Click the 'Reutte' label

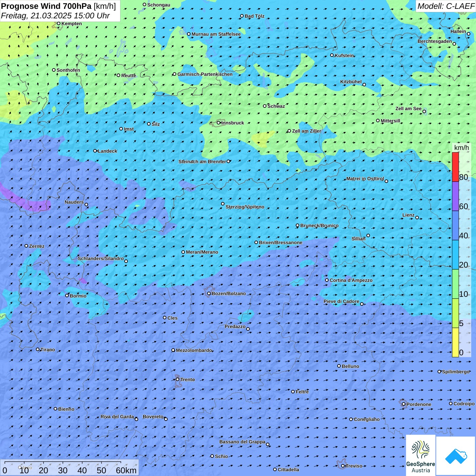[129, 75]
